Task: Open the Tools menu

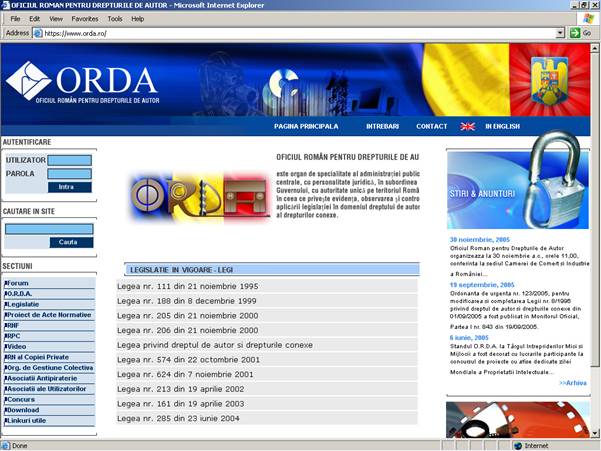Action: click(x=115, y=18)
